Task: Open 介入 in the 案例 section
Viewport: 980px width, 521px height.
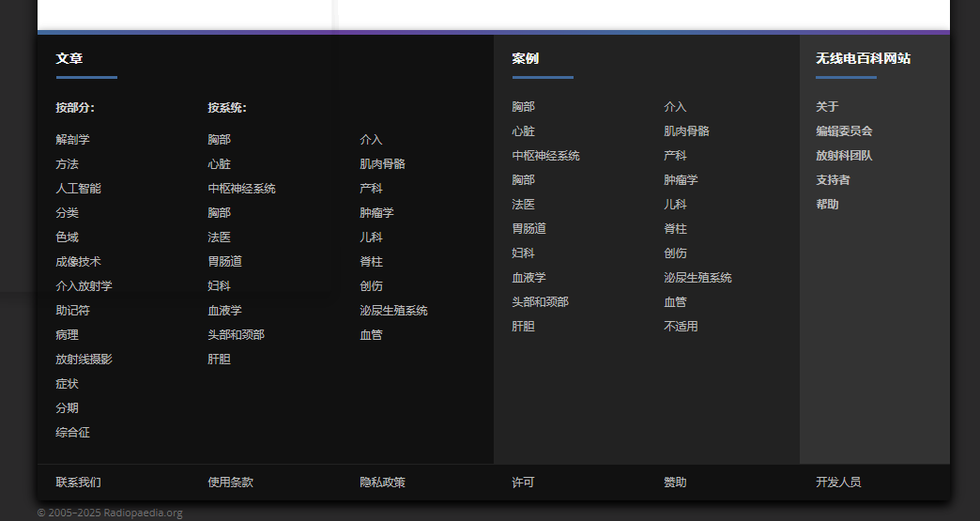Action: tap(676, 106)
